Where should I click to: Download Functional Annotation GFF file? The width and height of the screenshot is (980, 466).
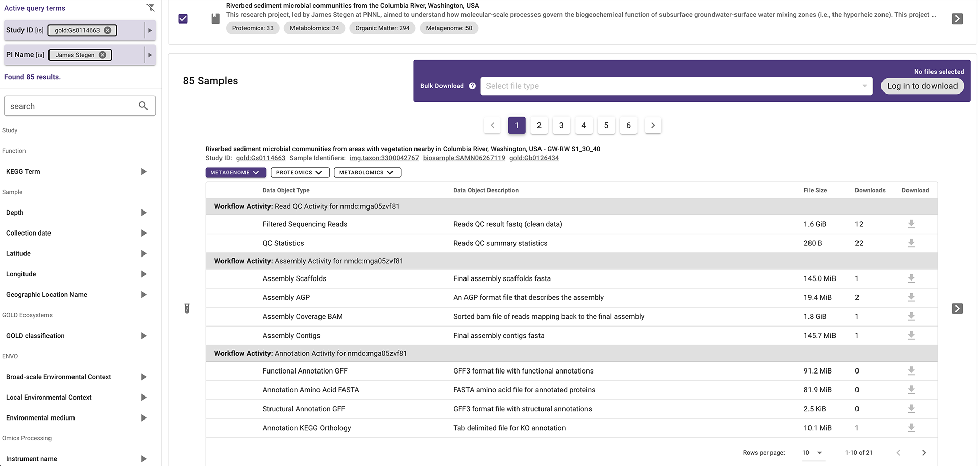911,371
